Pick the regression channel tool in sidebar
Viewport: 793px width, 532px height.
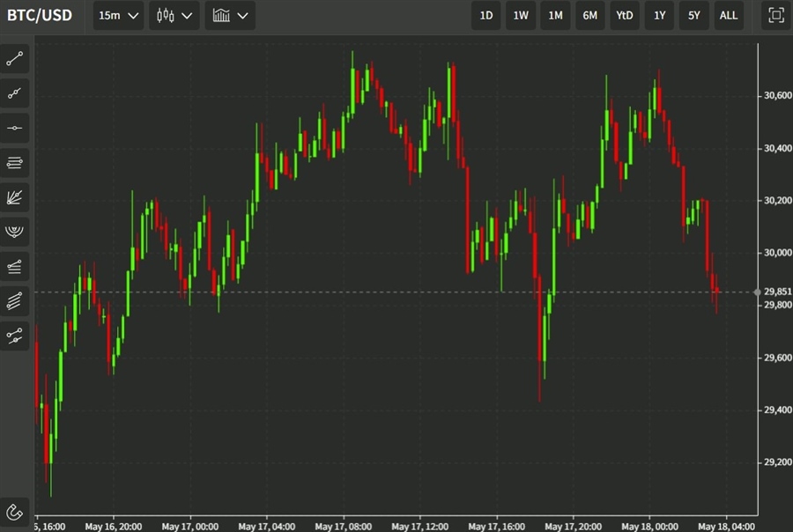tap(15, 300)
